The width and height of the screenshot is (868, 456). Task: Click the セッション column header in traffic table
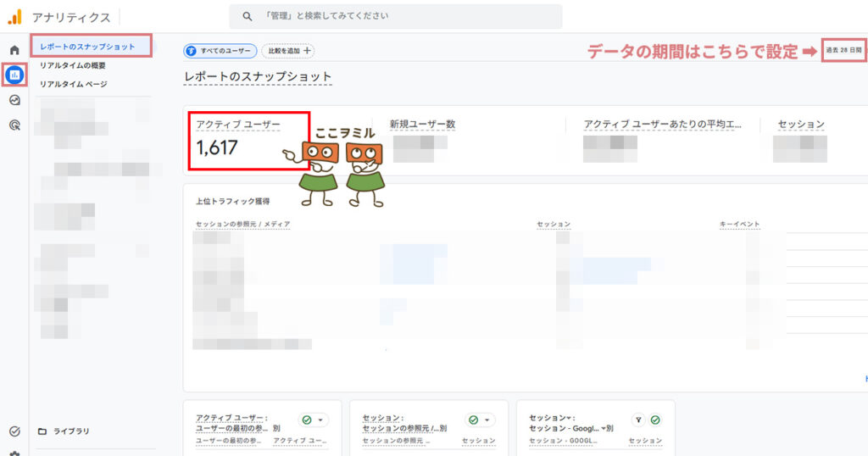pos(554,224)
